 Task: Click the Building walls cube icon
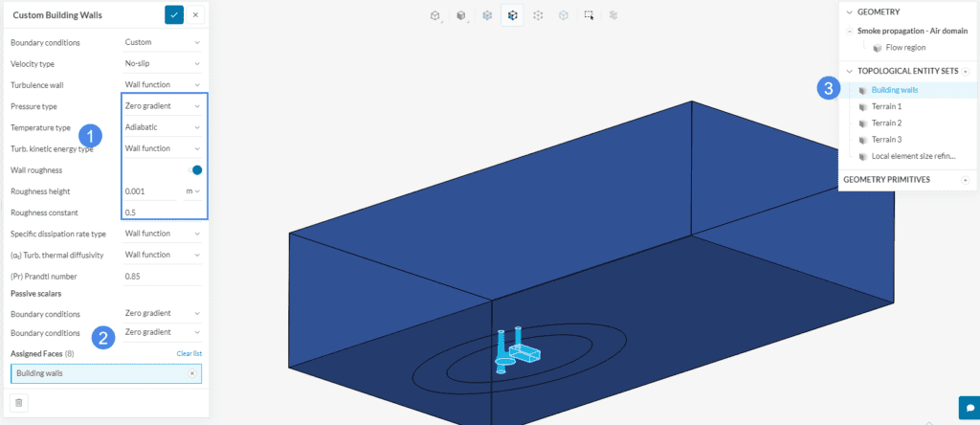coord(862,91)
